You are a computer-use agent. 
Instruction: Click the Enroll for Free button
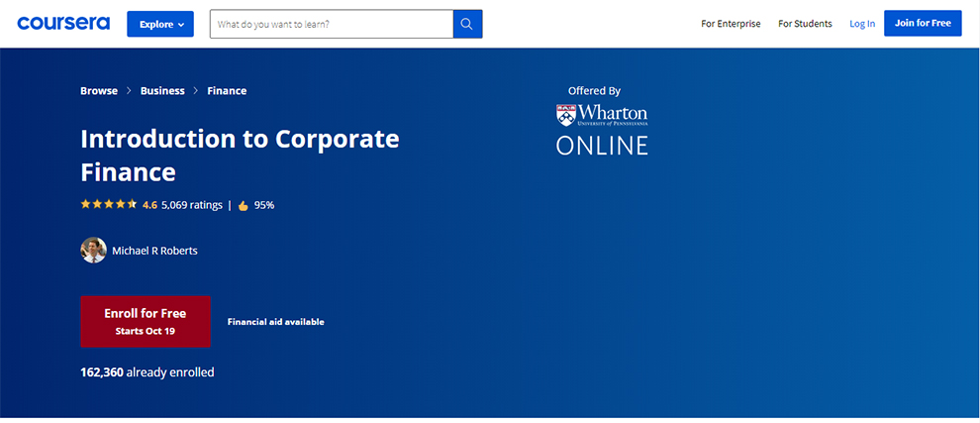[x=146, y=321]
